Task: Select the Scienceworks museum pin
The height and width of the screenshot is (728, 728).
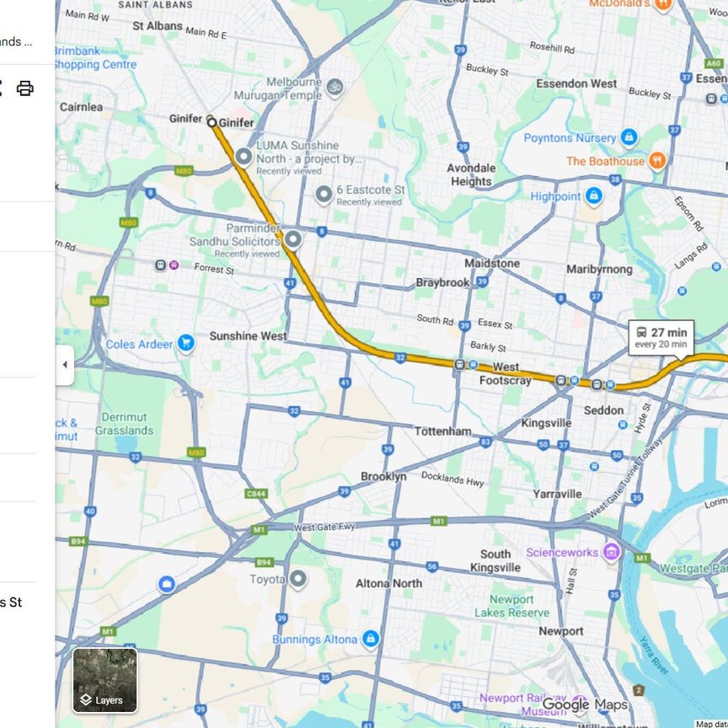Action: tap(612, 552)
